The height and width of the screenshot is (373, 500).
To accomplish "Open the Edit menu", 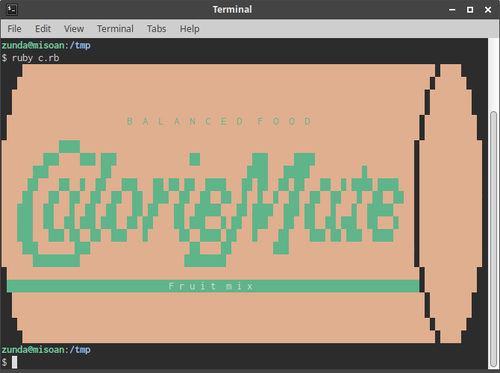I will [43, 29].
